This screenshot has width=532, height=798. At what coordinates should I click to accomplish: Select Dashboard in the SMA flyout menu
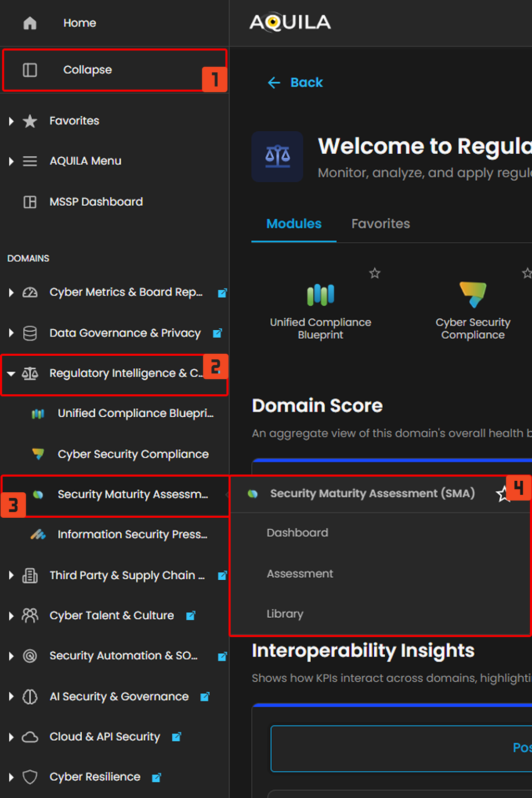298,533
